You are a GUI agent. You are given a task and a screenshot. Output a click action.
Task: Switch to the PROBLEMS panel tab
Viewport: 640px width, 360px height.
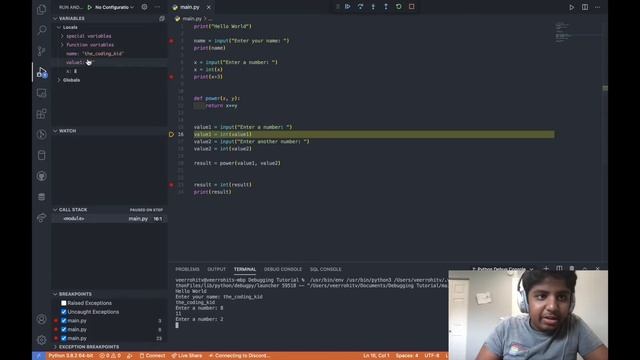(x=187, y=269)
